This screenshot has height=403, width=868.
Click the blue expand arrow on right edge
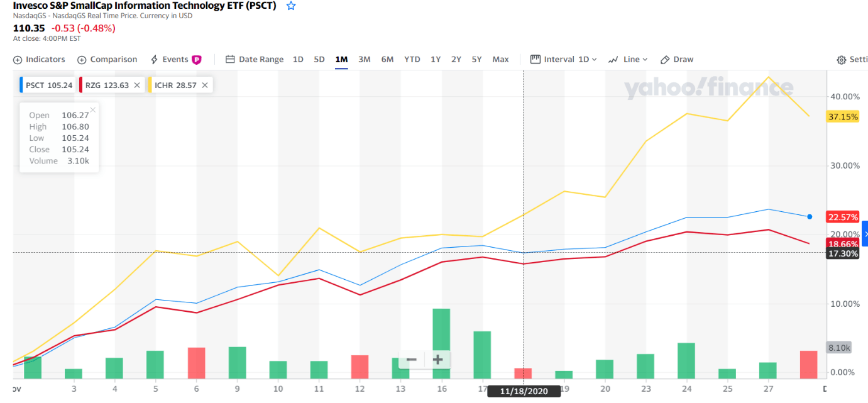point(865,234)
